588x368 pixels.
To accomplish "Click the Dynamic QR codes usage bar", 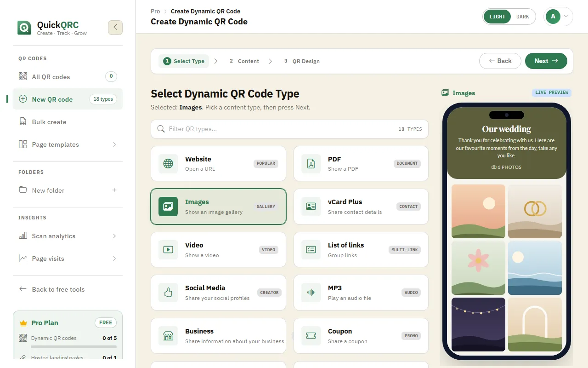I will coord(74,347).
